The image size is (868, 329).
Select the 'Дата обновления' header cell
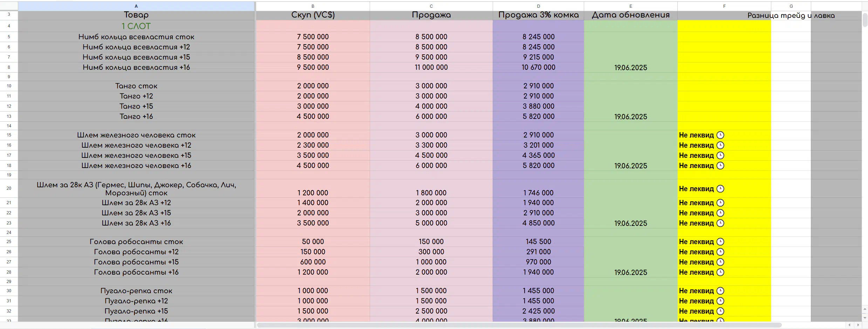[630, 15]
